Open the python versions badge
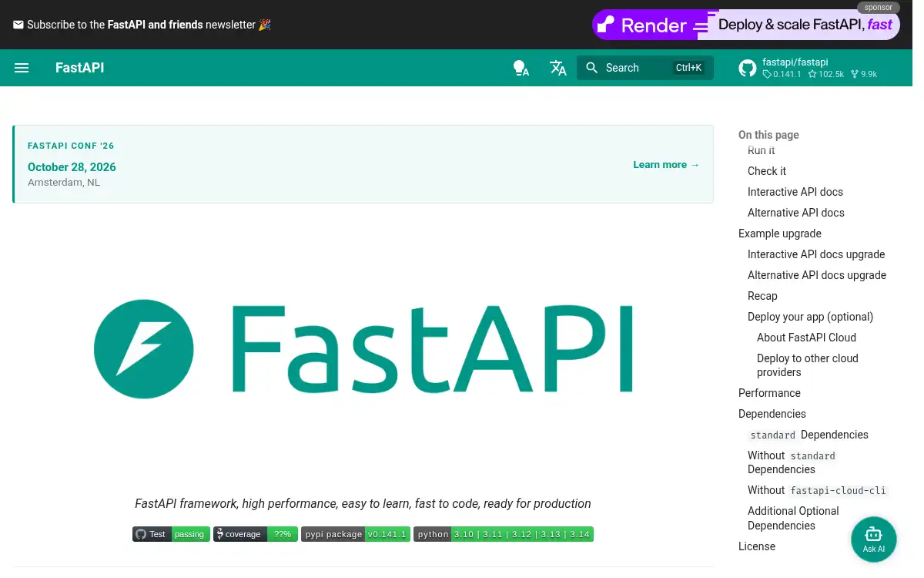The image size is (924, 578). click(504, 534)
